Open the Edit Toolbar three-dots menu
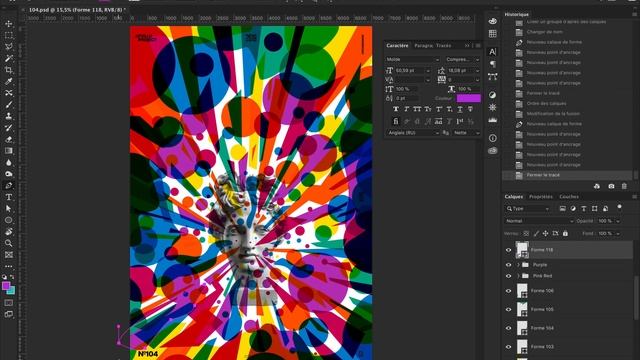Screen dimensions: 640x360 [9, 266]
